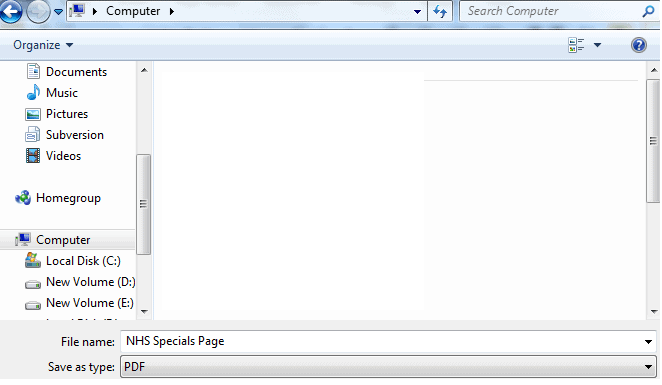The image size is (662, 385).
Task: Click the Homegroup spheres icon
Action: click(23, 198)
